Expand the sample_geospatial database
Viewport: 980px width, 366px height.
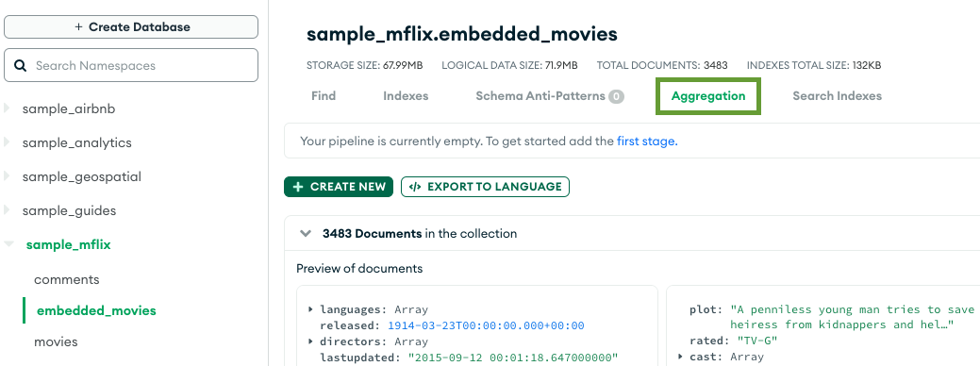click(x=7, y=176)
